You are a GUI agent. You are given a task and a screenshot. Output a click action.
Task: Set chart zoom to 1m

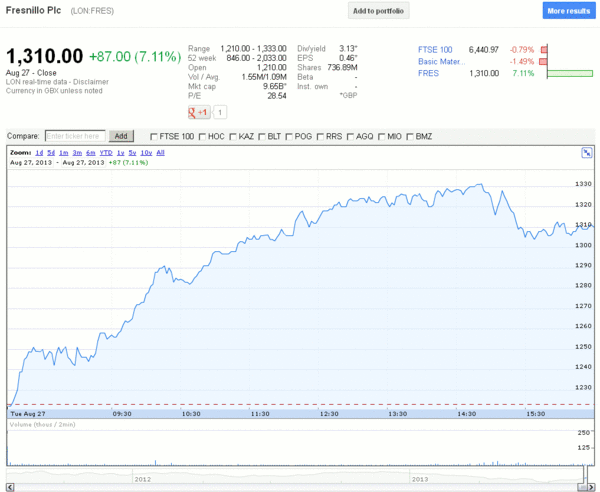click(x=64, y=153)
